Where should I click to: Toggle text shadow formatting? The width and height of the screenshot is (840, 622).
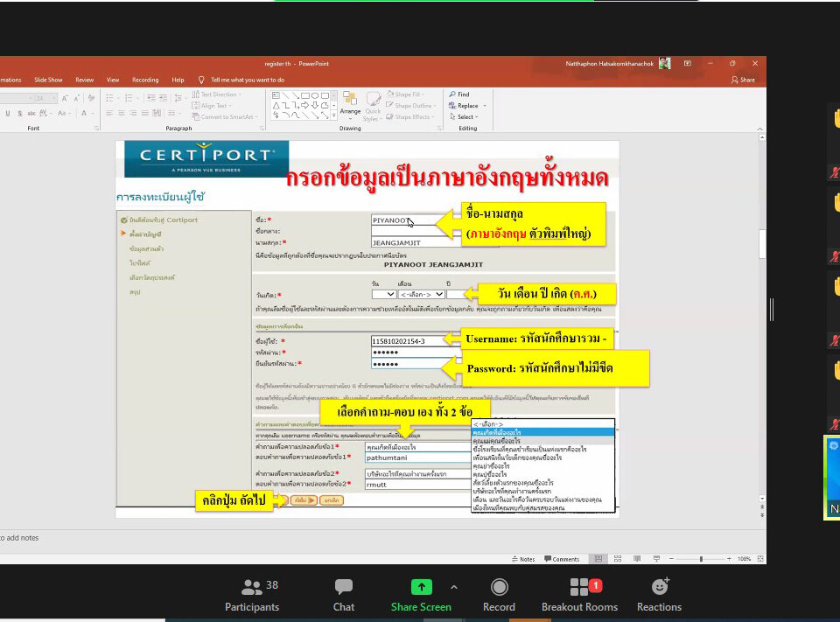point(20,113)
